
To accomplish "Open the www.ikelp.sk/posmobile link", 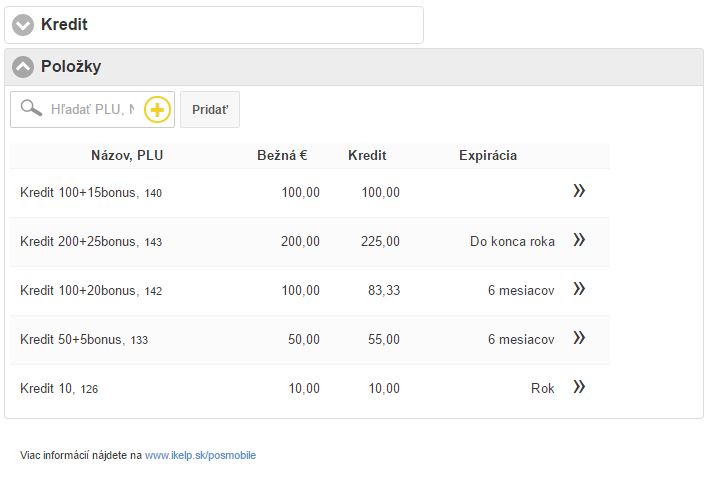I will coord(200,455).
